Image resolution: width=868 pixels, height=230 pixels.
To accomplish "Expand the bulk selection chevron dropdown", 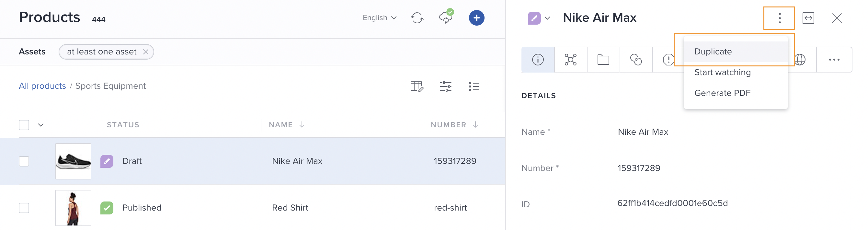I will [41, 125].
